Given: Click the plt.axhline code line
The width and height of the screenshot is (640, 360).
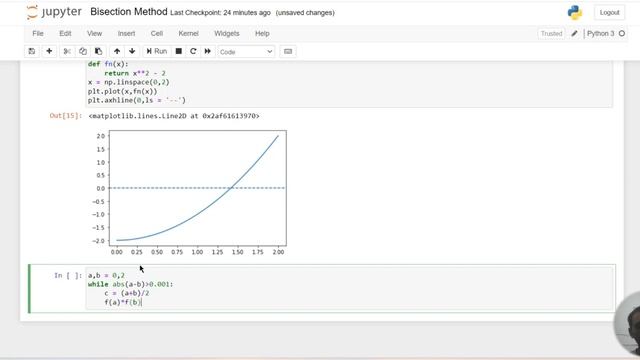Looking at the screenshot, I should click(x=137, y=100).
